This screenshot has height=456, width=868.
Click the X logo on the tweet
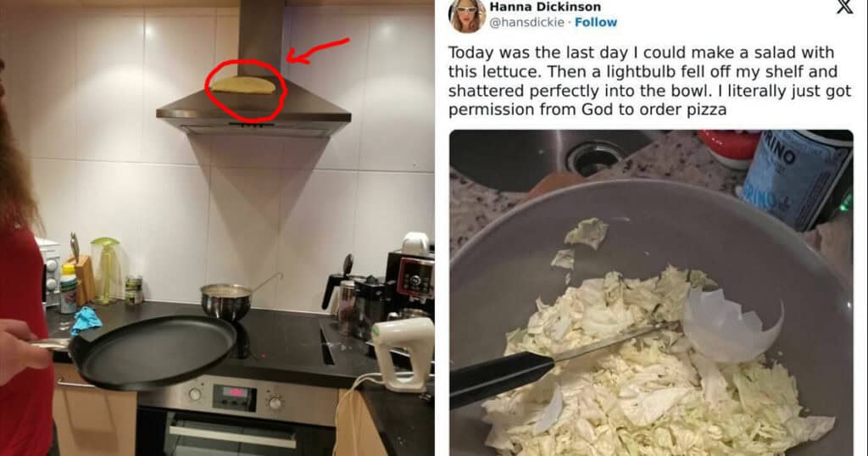(844, 7)
